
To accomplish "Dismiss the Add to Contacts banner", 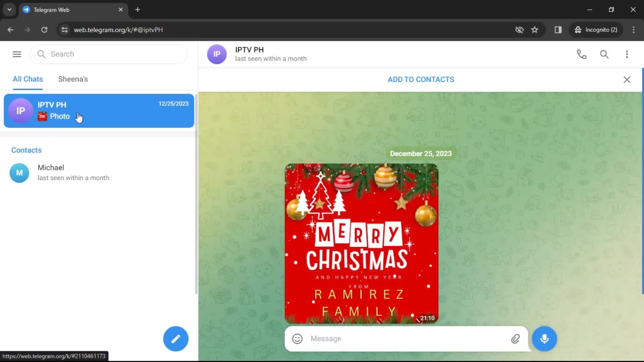I will click(628, 79).
